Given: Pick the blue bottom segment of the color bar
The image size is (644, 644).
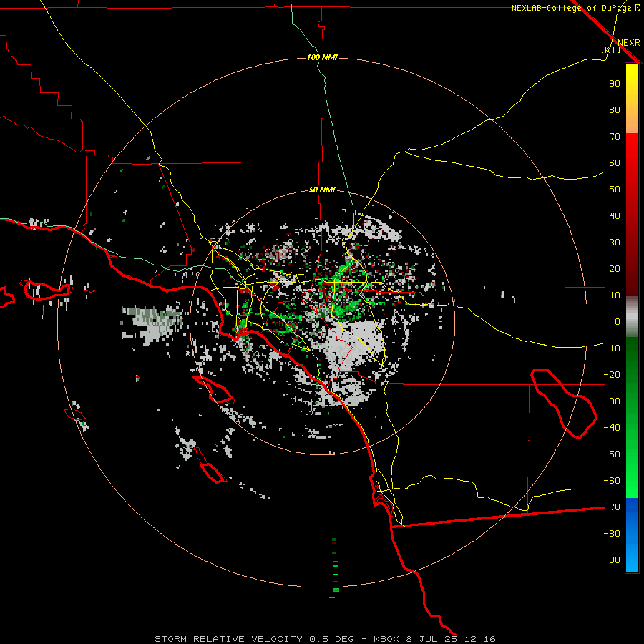Looking at the screenshot, I should click(x=632, y=535).
